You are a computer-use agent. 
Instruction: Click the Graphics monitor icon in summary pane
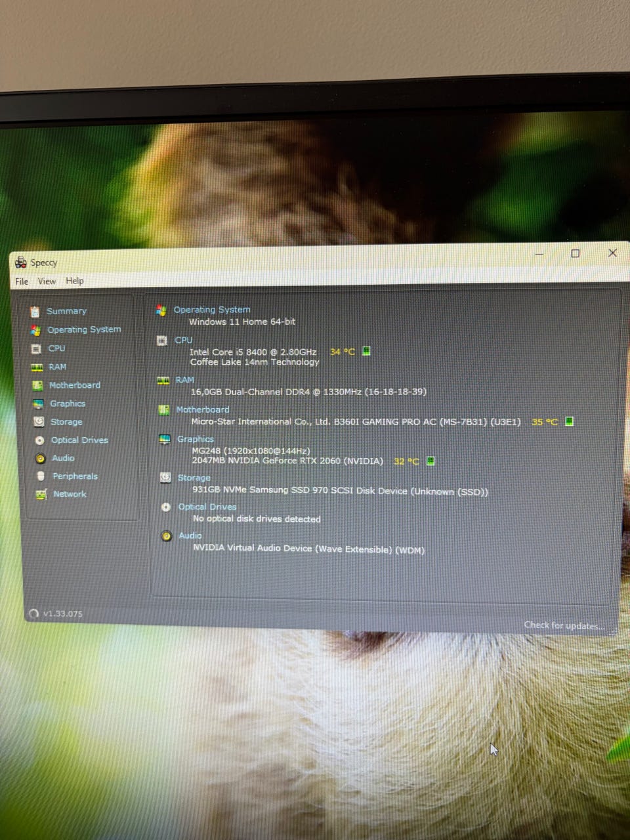click(x=165, y=440)
